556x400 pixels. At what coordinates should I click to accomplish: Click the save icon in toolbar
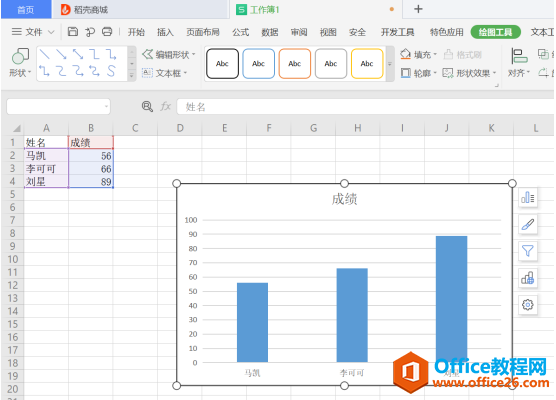(73, 32)
